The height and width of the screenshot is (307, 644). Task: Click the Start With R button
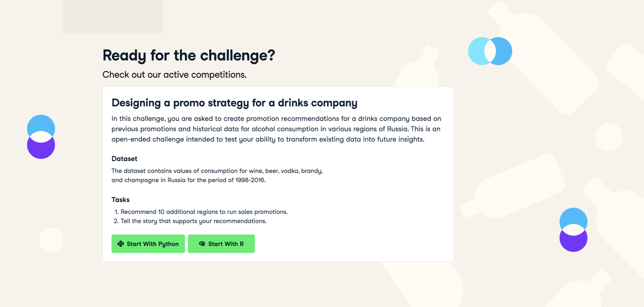pyautogui.click(x=221, y=244)
